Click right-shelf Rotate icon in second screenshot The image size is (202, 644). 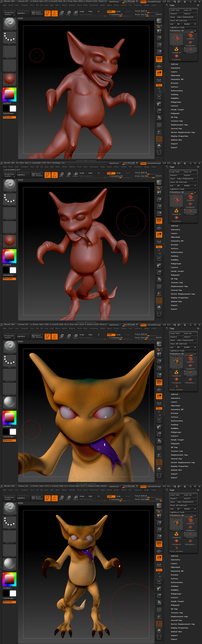(x=159, y=279)
